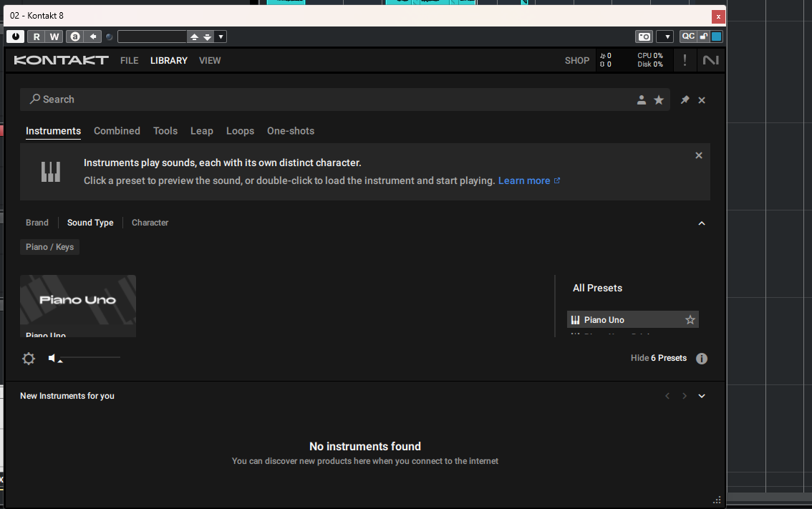Click the Piano / Keys tag
812x509 pixels.
click(49, 247)
